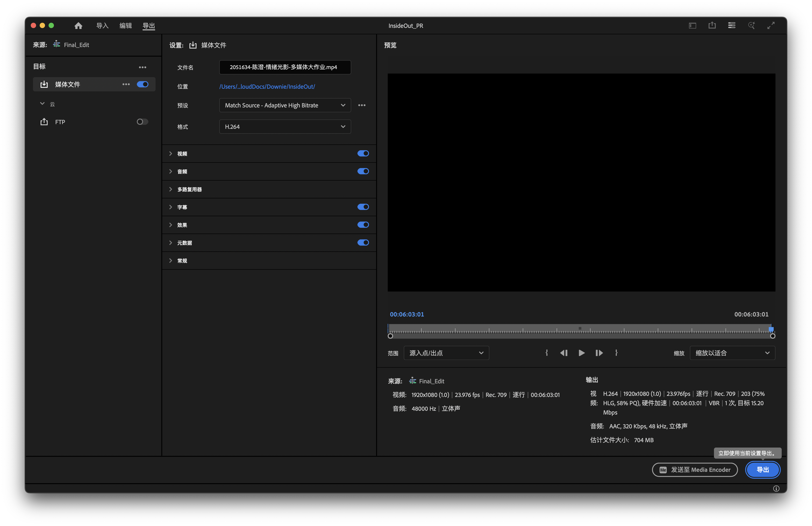Click the 媒体文件 download icon in destinations list

tap(44, 84)
